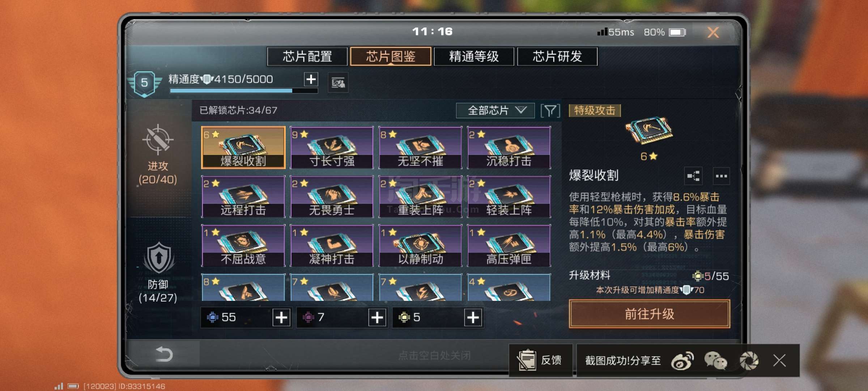868x391 pixels.
Task: Click the mastery info card icon
Action: (x=338, y=83)
